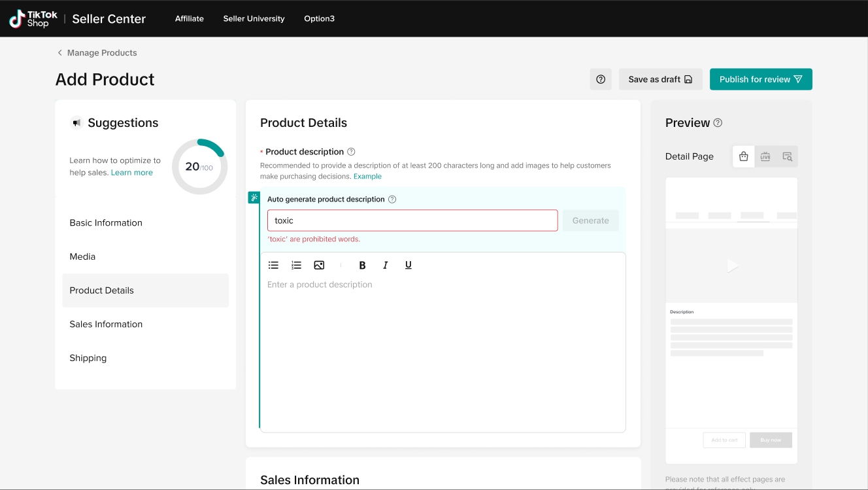Click the help question mark button near Save

[601, 79]
